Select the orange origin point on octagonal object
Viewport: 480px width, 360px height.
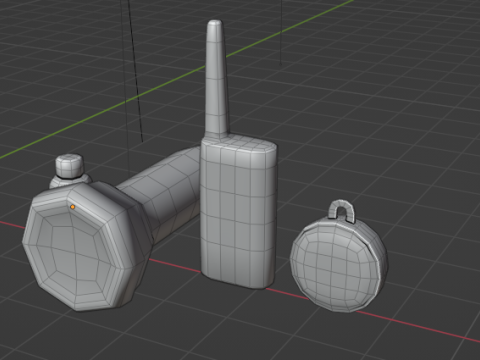[73, 207]
